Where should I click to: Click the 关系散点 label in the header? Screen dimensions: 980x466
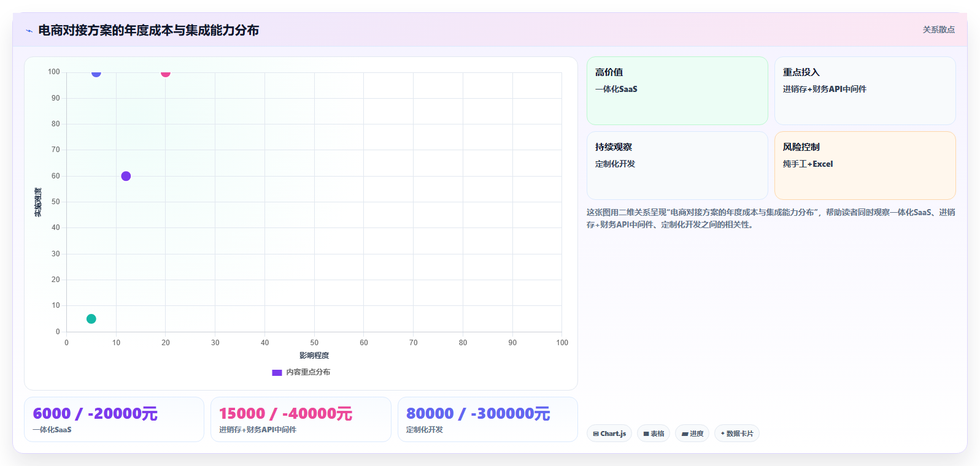[x=938, y=29]
